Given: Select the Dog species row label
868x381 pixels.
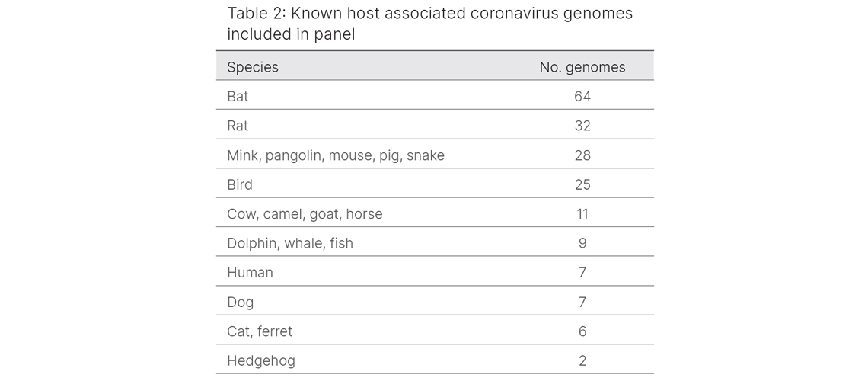Looking at the screenshot, I should [240, 302].
